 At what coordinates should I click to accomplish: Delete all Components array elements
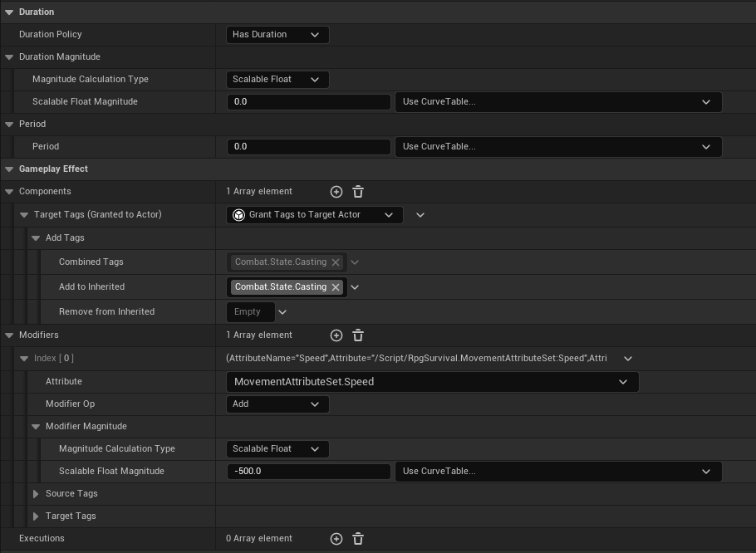(x=358, y=192)
